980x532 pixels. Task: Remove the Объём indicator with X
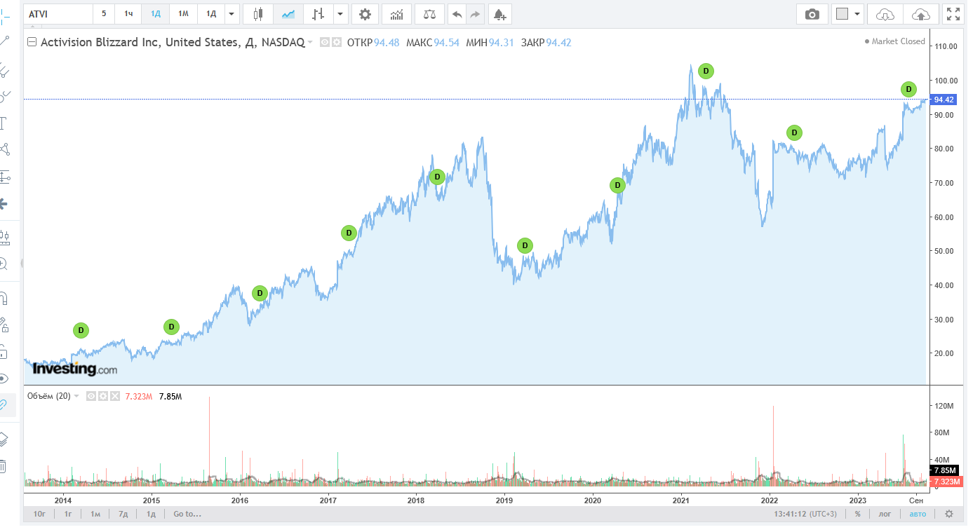pyautogui.click(x=115, y=396)
